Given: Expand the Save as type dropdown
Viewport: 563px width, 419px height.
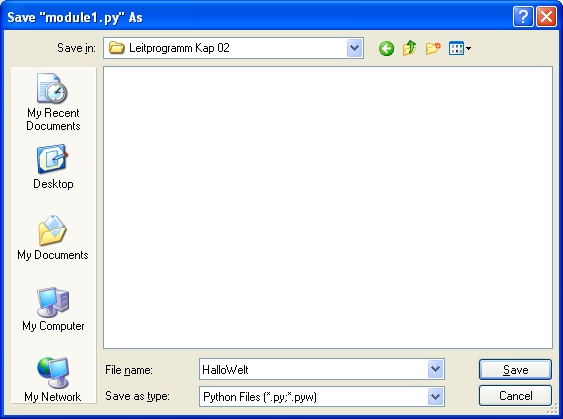Looking at the screenshot, I should pyautogui.click(x=435, y=396).
